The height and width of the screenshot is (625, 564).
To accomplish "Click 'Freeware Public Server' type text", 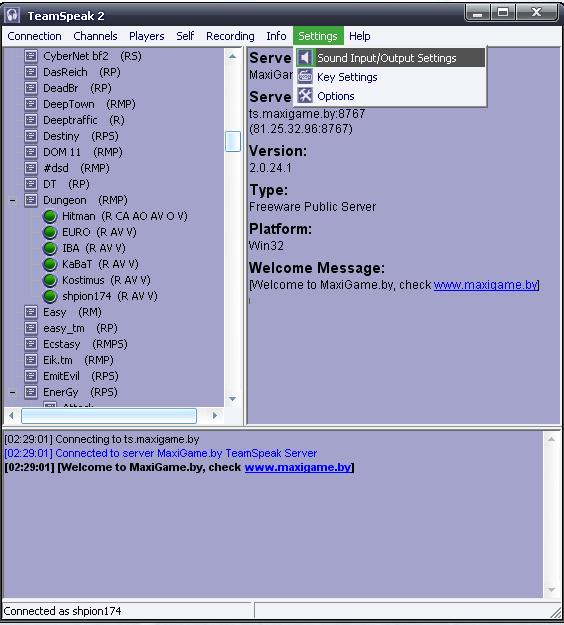I will click(312, 206).
